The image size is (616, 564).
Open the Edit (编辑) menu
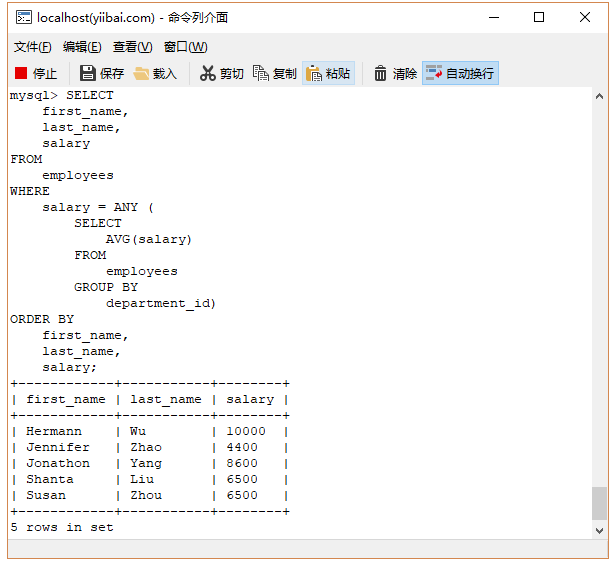pos(82,47)
